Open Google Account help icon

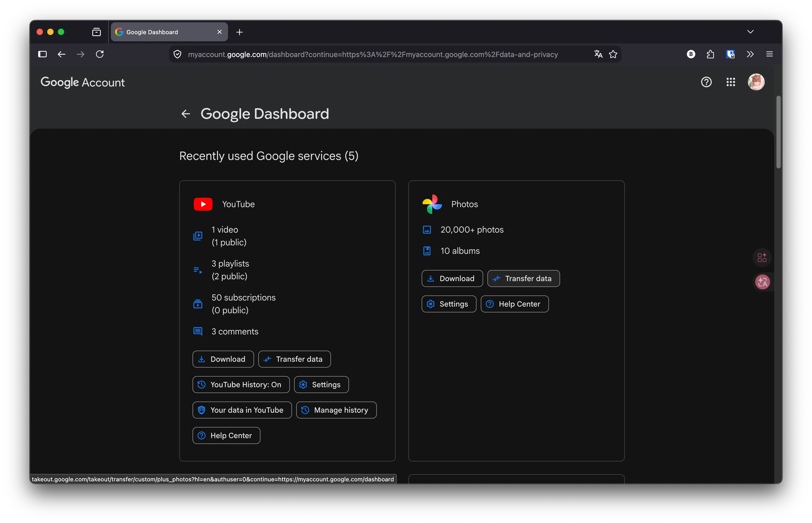pos(706,82)
